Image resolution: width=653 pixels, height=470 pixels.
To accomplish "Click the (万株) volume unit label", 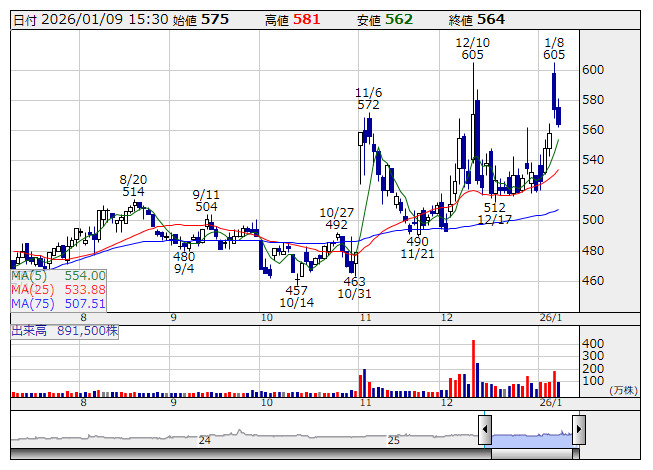I will click(x=623, y=390).
